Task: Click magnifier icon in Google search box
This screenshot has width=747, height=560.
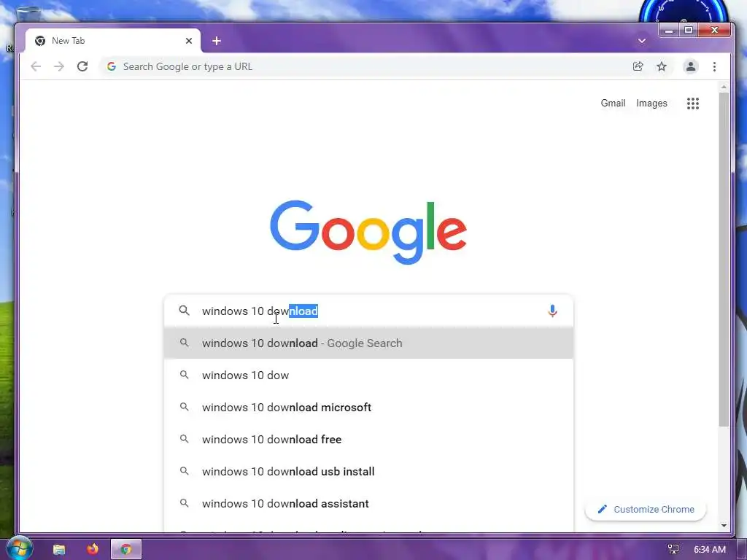Action: [x=185, y=311]
